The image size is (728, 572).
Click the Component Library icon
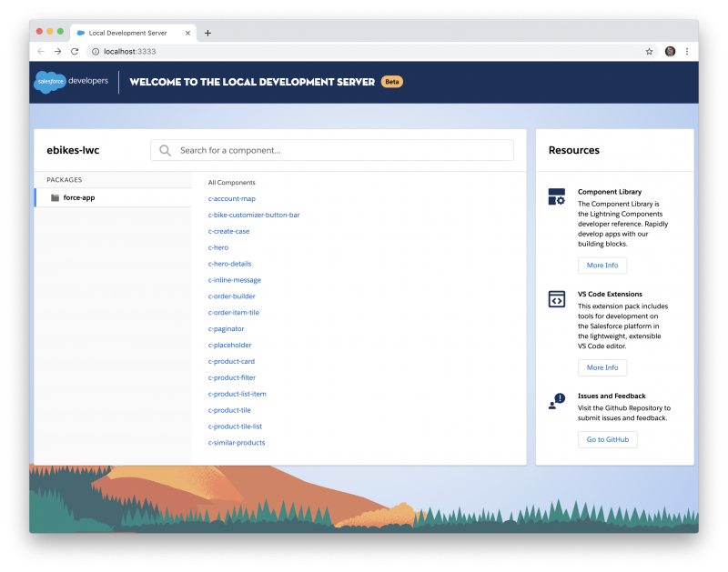tap(557, 196)
